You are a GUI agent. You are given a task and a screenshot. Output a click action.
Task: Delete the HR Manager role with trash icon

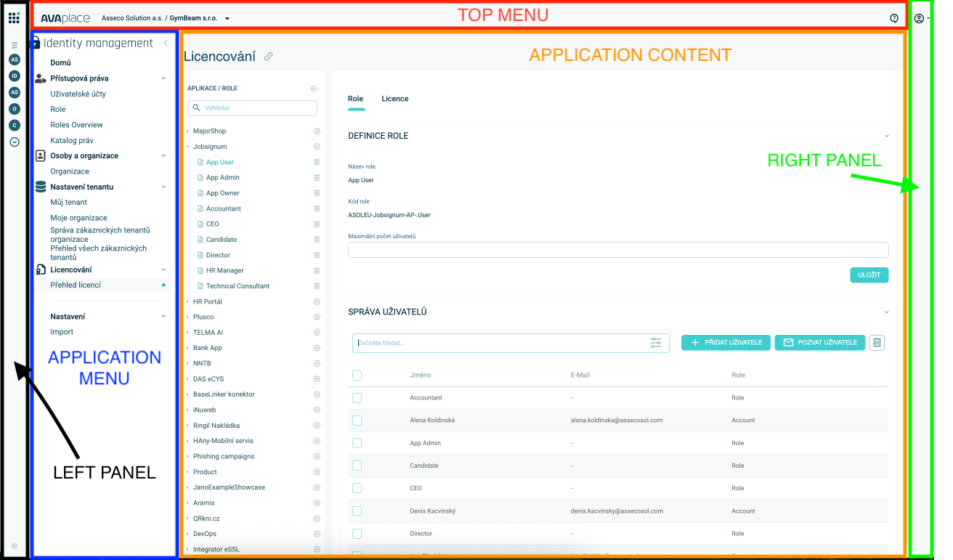pyautogui.click(x=317, y=271)
